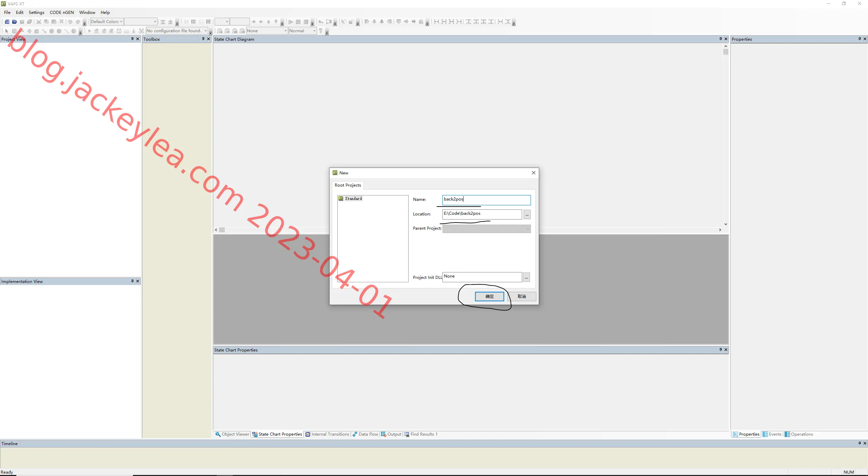Expand the configuration file combo box
Image resolution: width=868 pixels, height=476 pixels.
coord(177,31)
